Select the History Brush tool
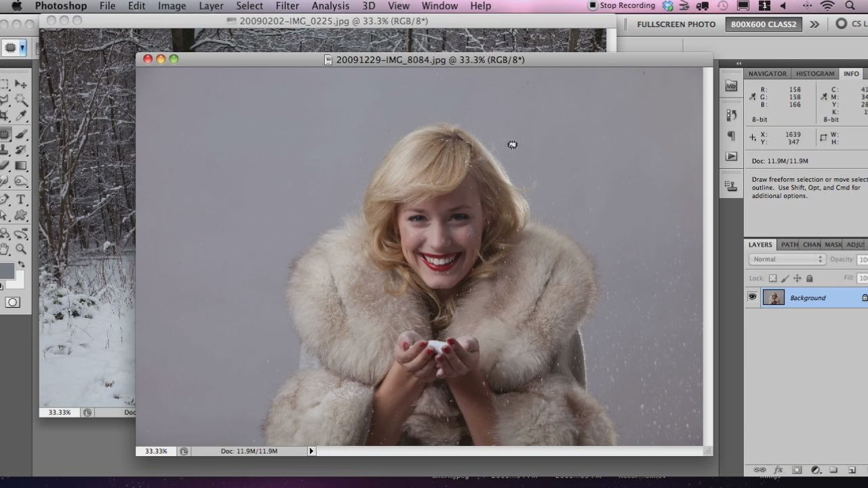868x488 pixels. [22, 150]
